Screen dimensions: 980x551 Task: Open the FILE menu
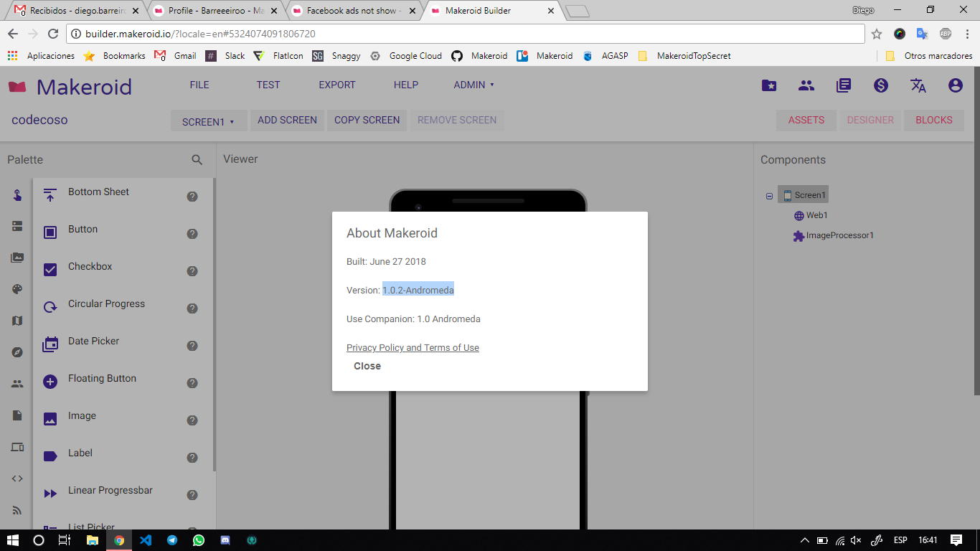coord(199,85)
